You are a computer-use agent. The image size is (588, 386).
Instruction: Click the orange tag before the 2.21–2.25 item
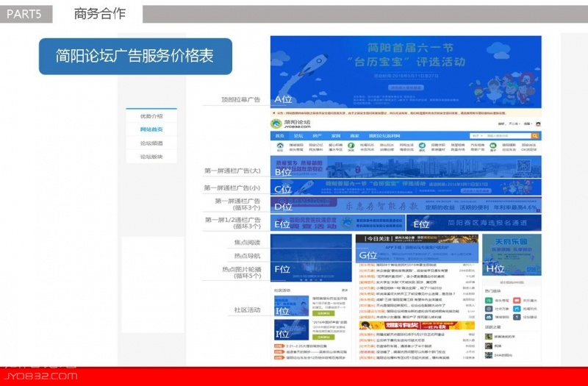(x=279, y=346)
